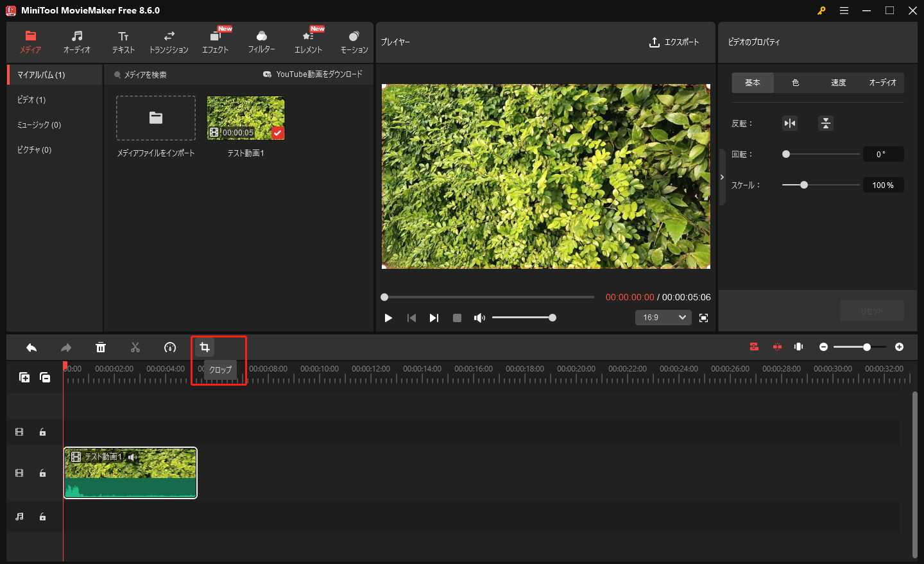924x564 pixels.
Task: Click the Redo arrow icon
Action: tap(66, 346)
